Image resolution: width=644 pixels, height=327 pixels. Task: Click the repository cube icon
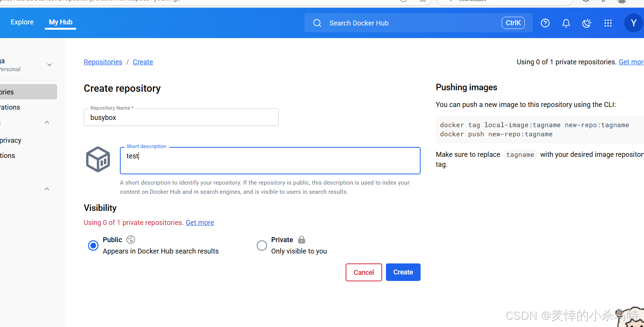pos(98,159)
